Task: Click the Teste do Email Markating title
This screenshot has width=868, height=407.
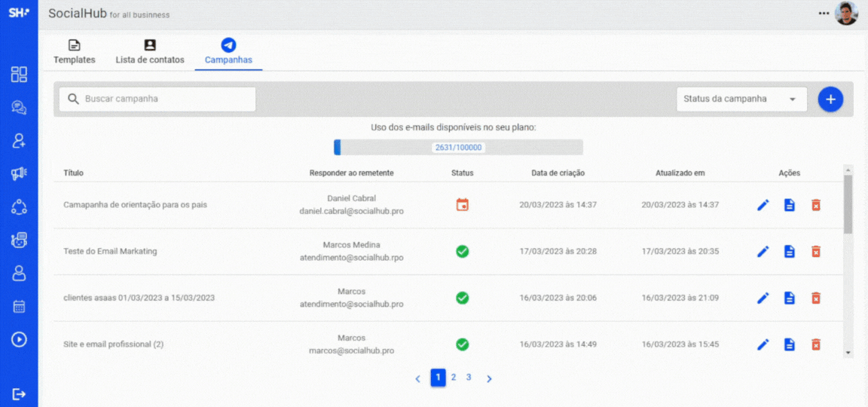Action: click(110, 252)
